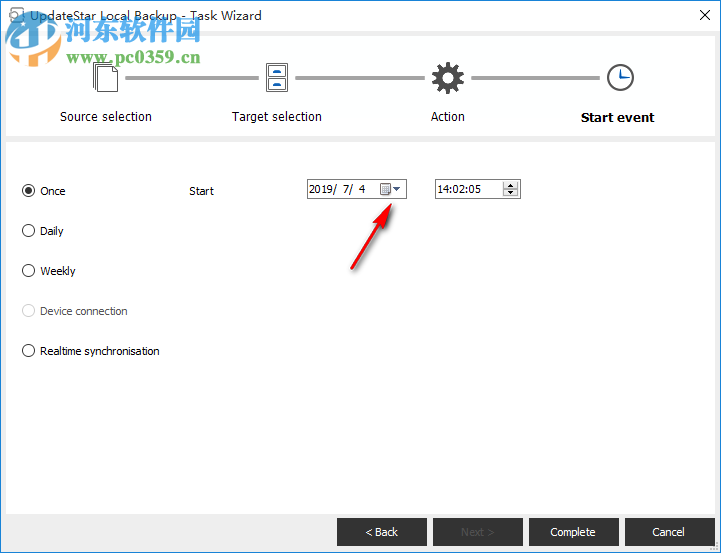The width and height of the screenshot is (721, 553).
Task: Select the Device connection radio button
Action: coord(29,311)
